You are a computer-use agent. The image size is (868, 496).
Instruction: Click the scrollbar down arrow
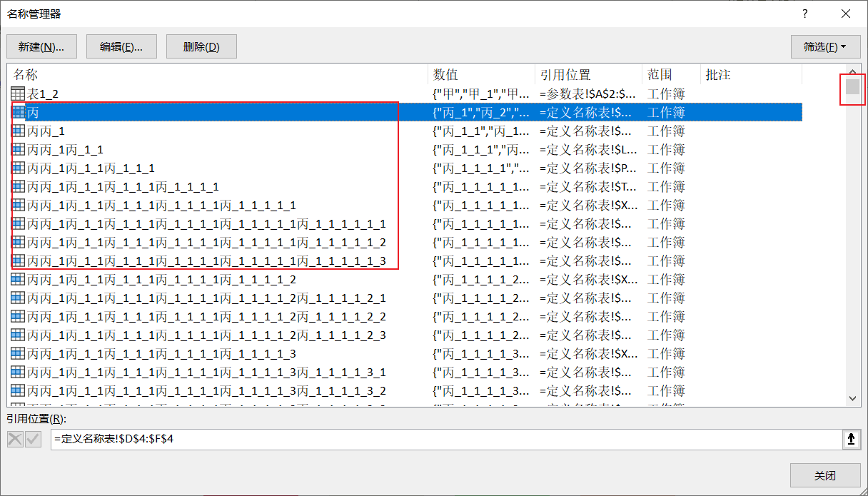pyautogui.click(x=852, y=399)
